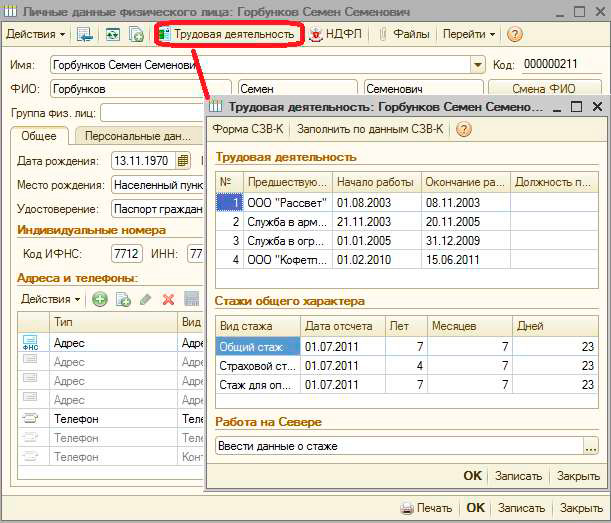Select row 1 ООО "Рассвет"
This screenshot has width=611, height=523.
tap(407, 203)
